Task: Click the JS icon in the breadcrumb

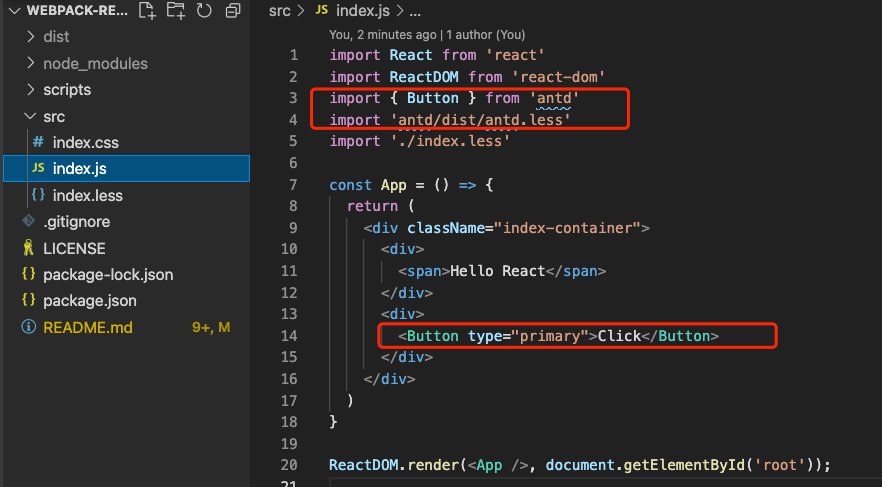Action: click(322, 10)
